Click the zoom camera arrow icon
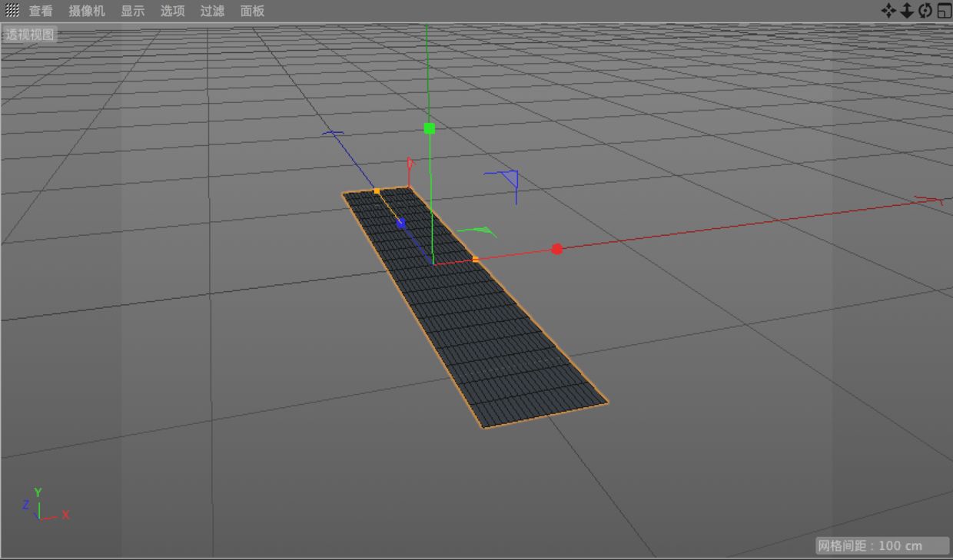 pos(907,10)
